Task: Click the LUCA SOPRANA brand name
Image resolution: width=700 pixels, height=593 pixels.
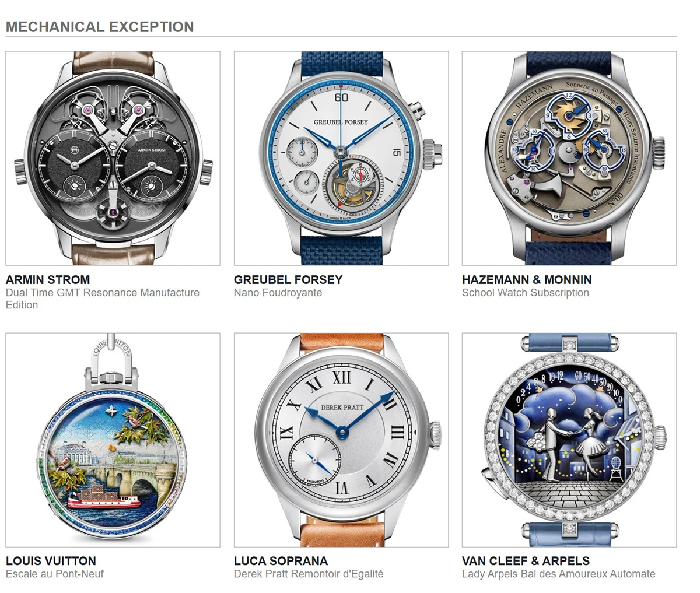Action: 281,561
